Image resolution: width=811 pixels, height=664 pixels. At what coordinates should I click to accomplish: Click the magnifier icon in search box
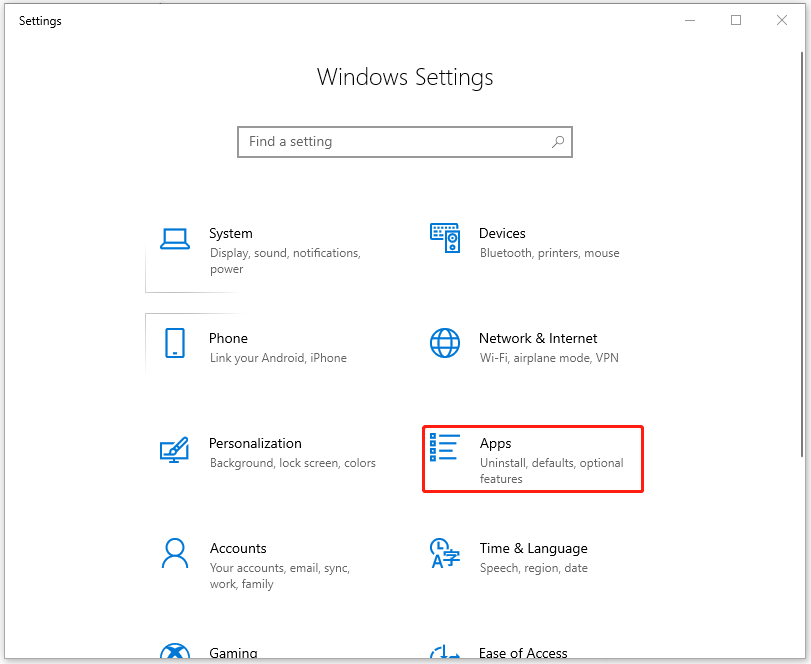[558, 142]
